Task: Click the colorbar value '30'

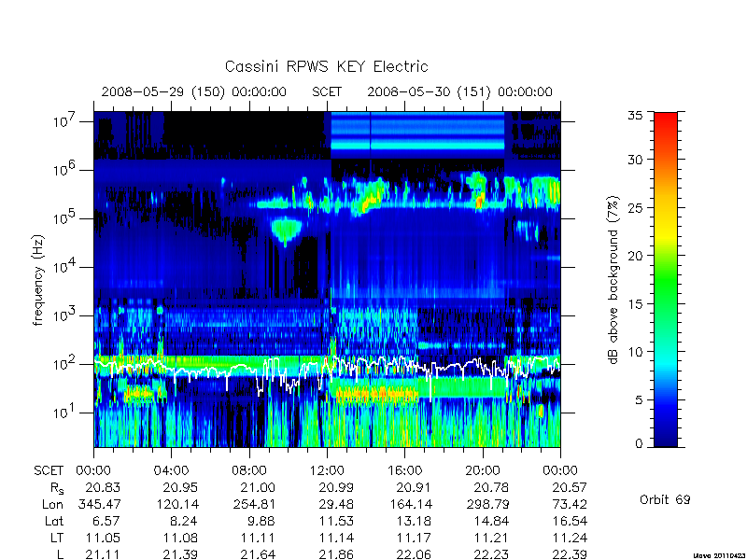Action: 638,160
